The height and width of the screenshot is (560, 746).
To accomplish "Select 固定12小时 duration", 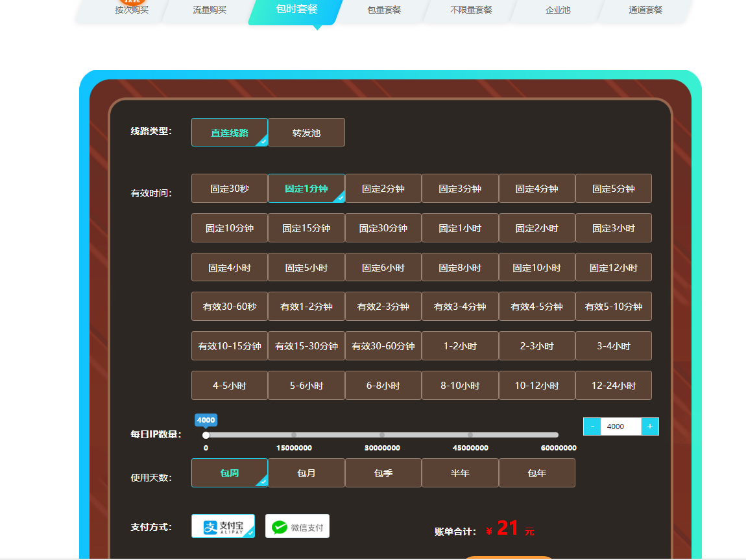I will 614,268.
